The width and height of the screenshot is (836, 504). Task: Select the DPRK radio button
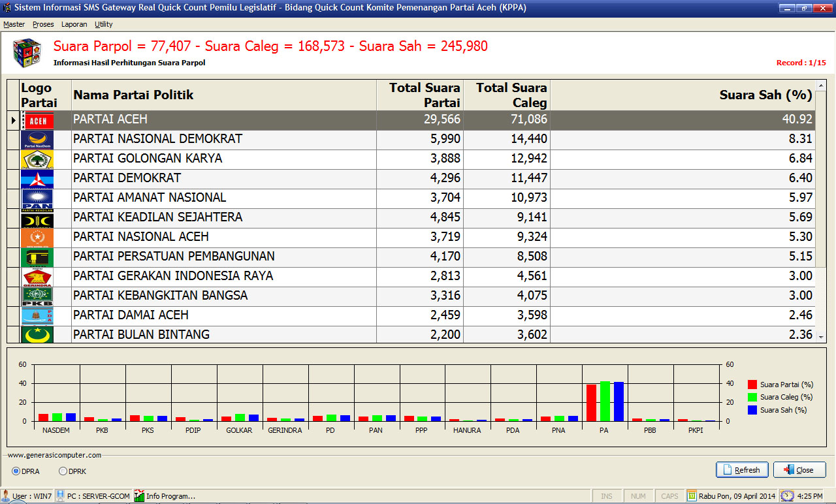pos(63,471)
